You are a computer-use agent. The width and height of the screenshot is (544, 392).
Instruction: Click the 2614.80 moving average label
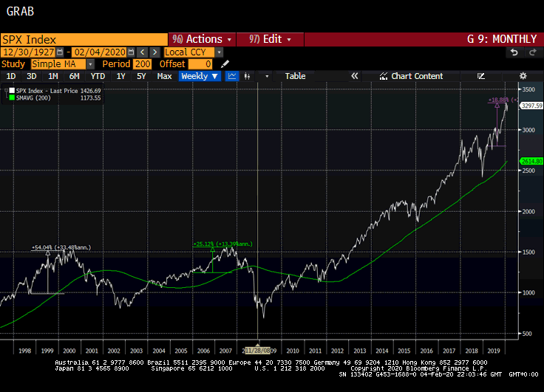531,161
